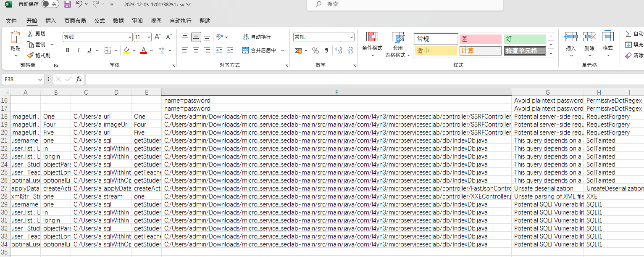Apply bold formatting to the selection
Image resolution: width=644 pixels, height=257 pixels.
(67, 50)
